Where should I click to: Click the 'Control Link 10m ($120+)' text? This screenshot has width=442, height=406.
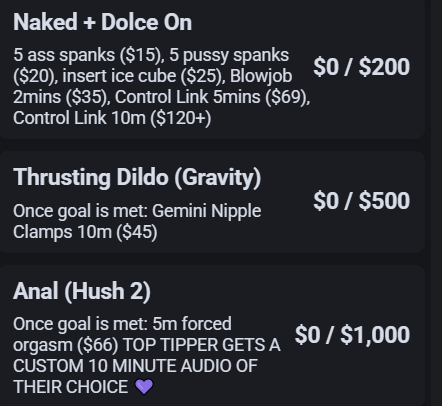112,118
